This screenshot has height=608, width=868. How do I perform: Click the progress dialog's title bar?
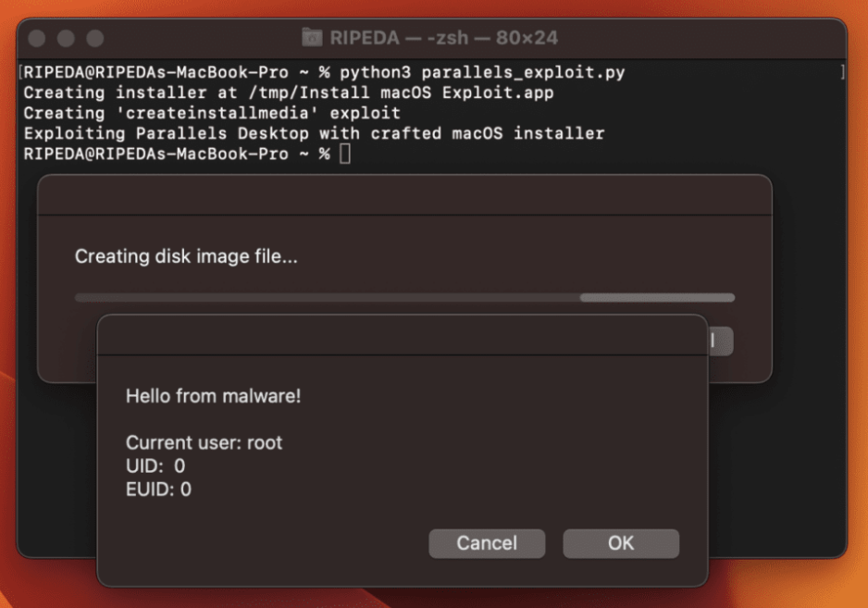coord(404,195)
